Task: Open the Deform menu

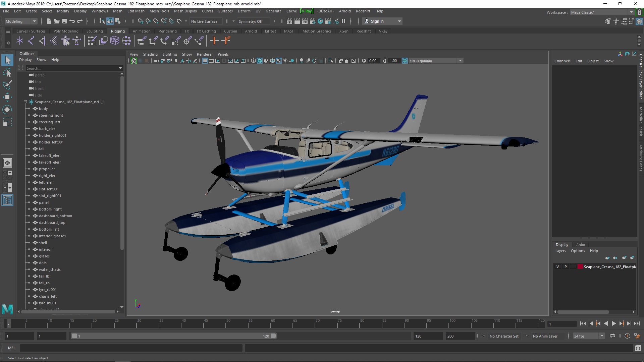Action: 244,11
